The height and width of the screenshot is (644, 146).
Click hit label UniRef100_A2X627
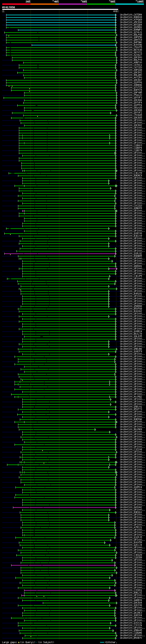click(131, 55)
